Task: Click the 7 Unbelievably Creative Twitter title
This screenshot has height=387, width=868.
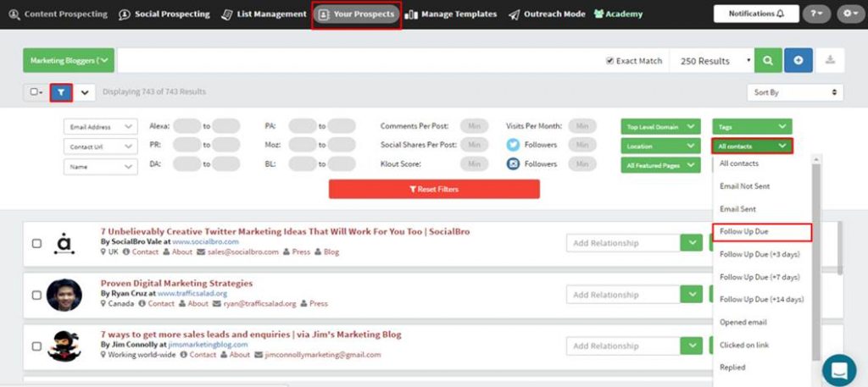Action: pyautogui.click(x=285, y=232)
